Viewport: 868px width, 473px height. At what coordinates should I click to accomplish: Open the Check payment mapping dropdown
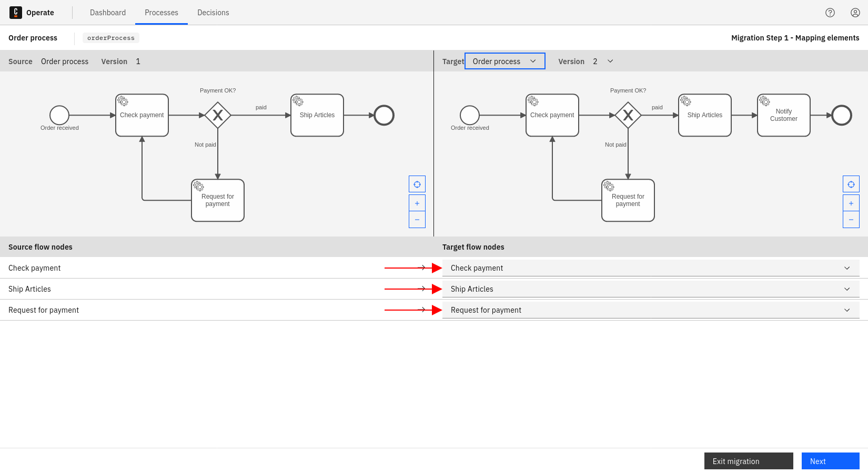tap(847, 268)
